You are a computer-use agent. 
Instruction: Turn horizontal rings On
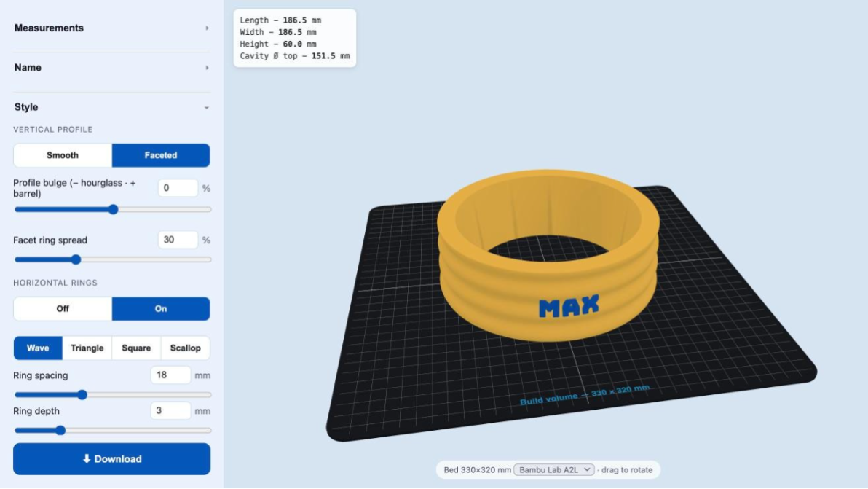pyautogui.click(x=161, y=309)
